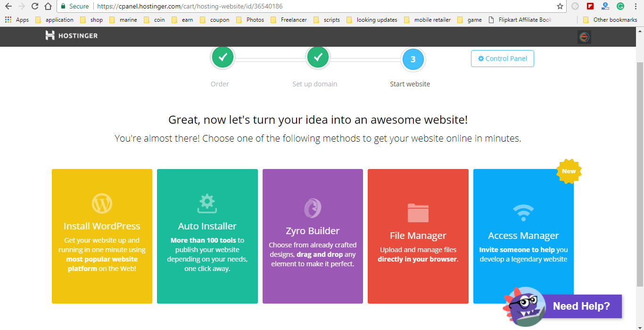
Task: Select the Install WordPress card title
Action: pos(102,226)
